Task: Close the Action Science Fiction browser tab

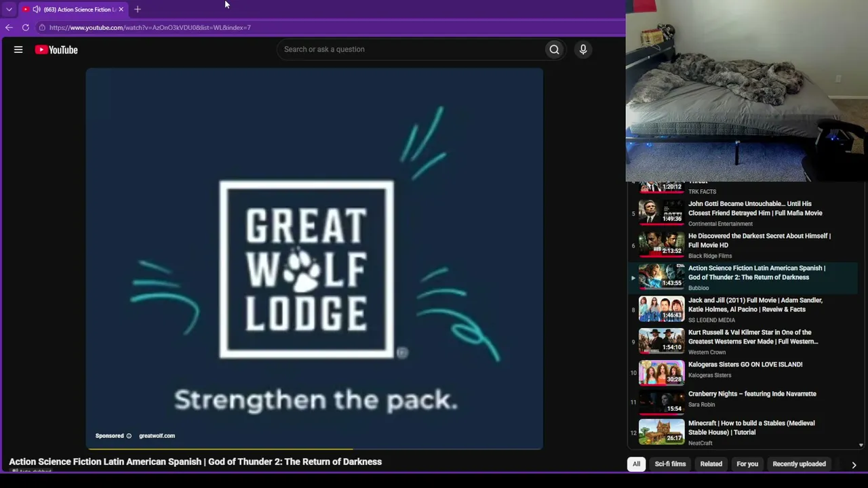Action: tap(121, 9)
